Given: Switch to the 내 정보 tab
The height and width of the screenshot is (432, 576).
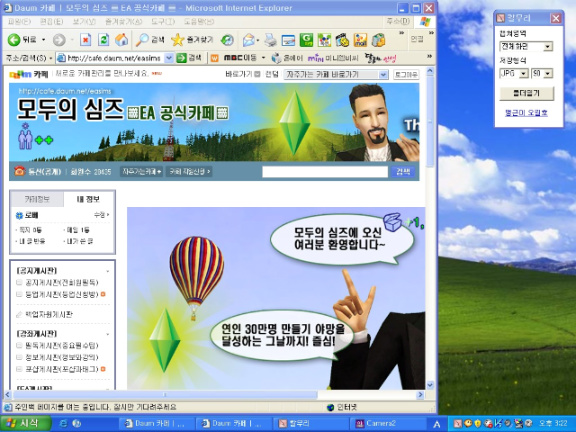Looking at the screenshot, I should pyautogui.click(x=88, y=199).
